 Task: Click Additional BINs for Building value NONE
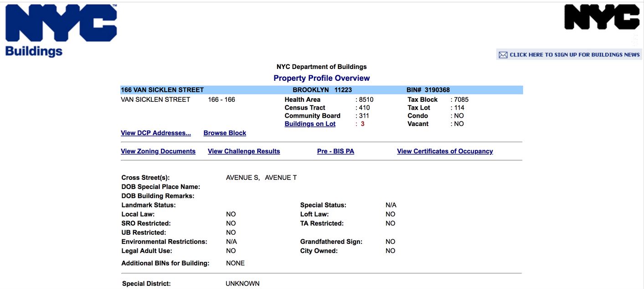click(235, 263)
